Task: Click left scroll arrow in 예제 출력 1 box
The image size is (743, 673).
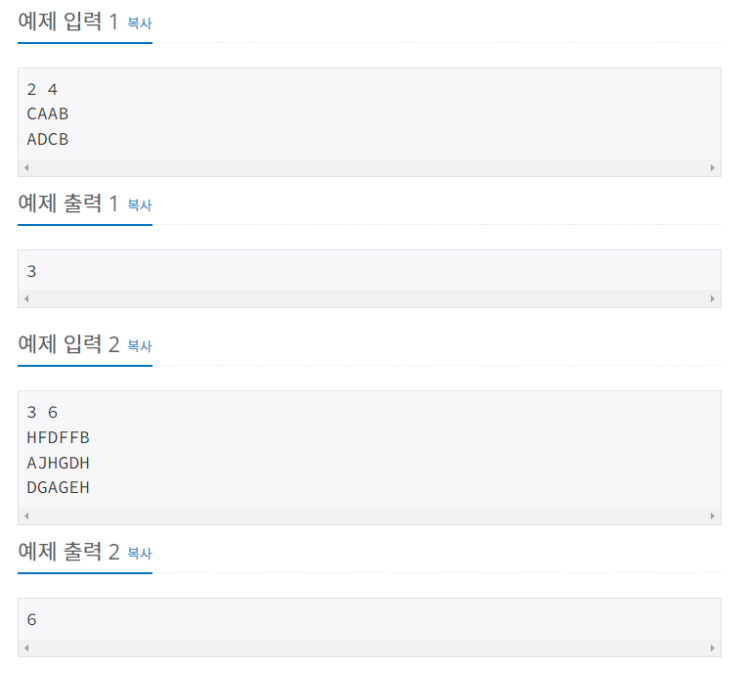Action: click(x=26, y=299)
